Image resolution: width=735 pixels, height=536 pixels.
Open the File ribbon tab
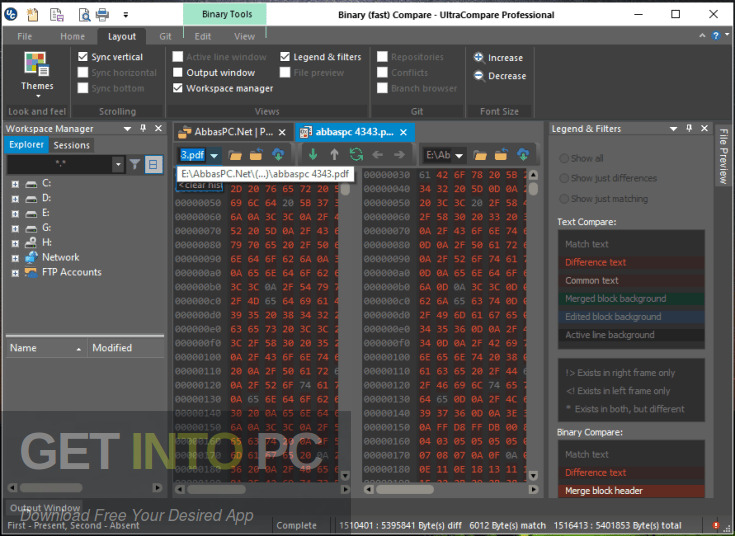click(24, 37)
